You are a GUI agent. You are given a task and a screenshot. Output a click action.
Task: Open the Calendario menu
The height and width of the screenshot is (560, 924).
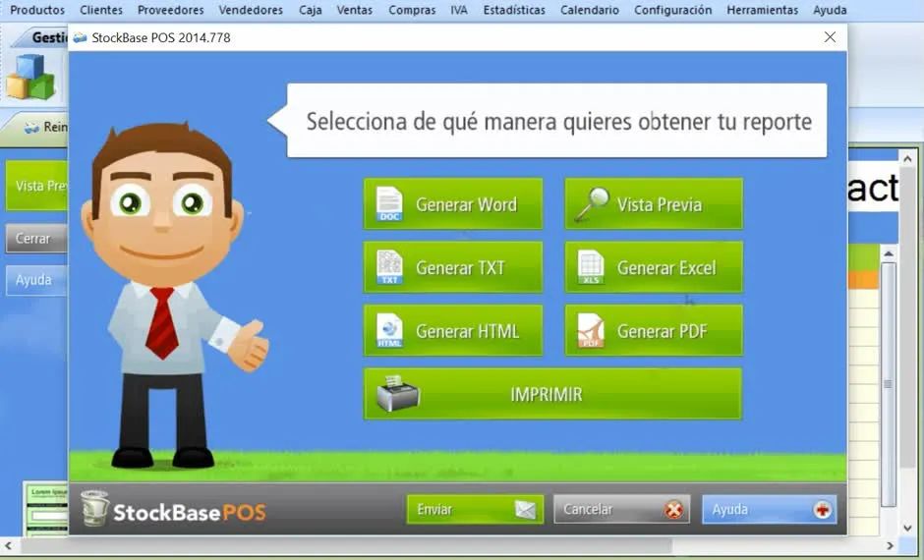coord(589,10)
